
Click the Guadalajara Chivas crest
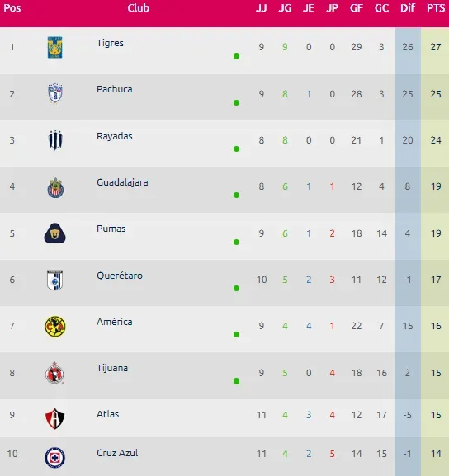55,187
